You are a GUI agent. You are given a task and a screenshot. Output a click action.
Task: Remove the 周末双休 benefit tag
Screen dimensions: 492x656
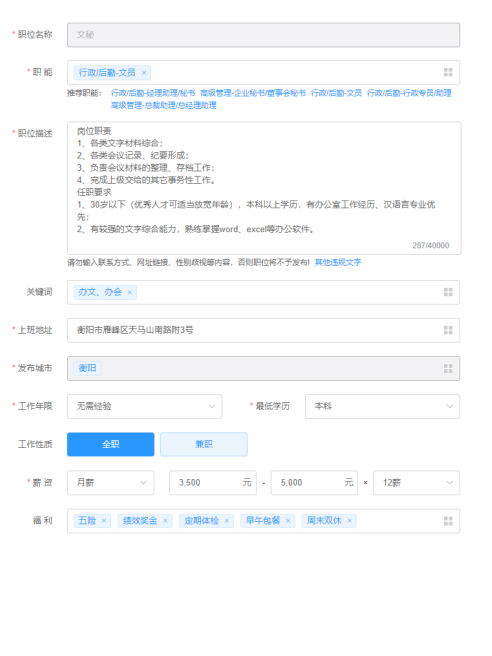[x=349, y=521]
